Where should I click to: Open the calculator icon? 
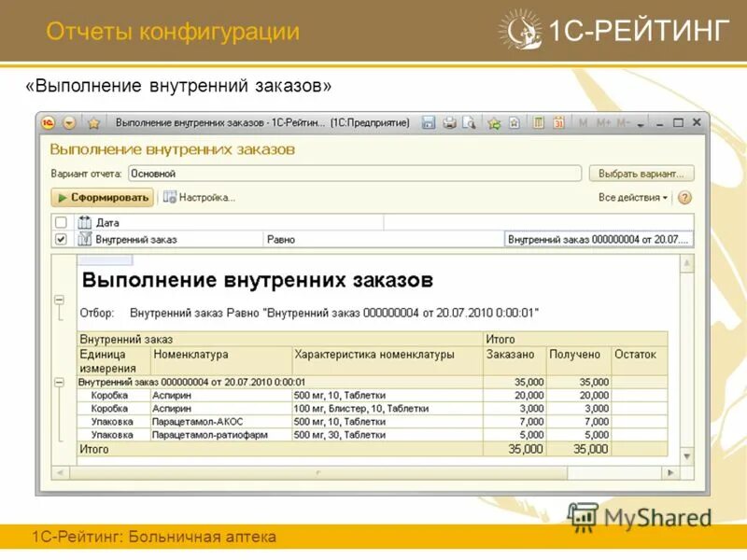click(x=538, y=122)
